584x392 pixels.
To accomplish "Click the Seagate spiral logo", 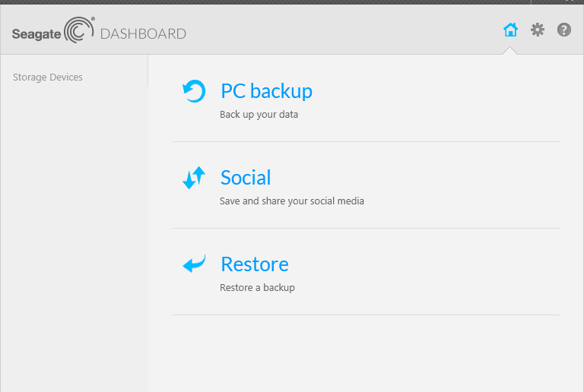I will pyautogui.click(x=79, y=30).
